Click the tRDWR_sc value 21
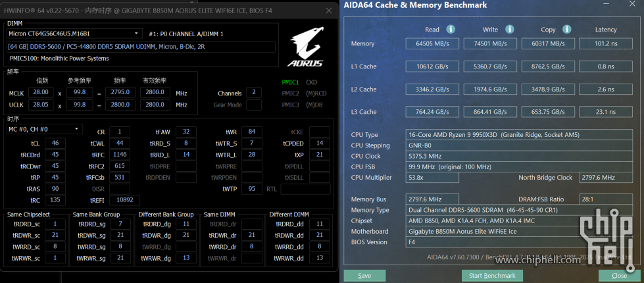Screen dimensions: 644x283 click(x=55, y=235)
